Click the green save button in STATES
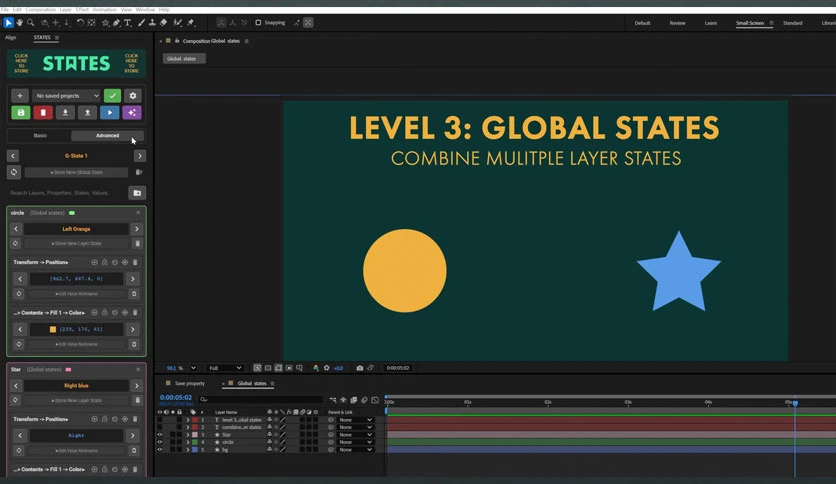This screenshot has width=836, height=484. point(21,112)
